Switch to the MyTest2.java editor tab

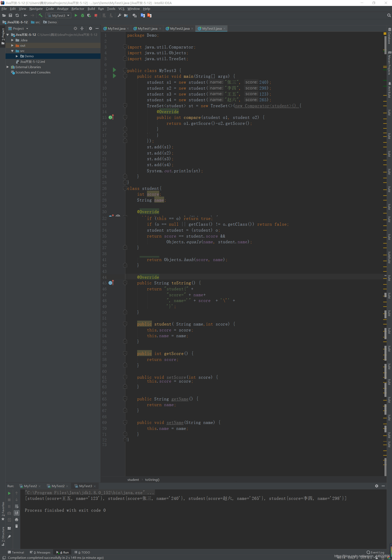coord(180,28)
